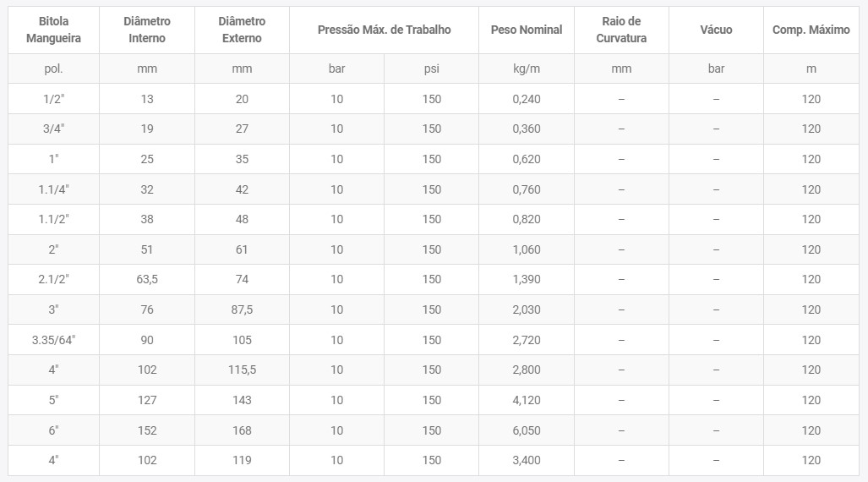Click the 63,5 internal diameter value
Viewport: 868px width, 482px height.
coord(147,279)
